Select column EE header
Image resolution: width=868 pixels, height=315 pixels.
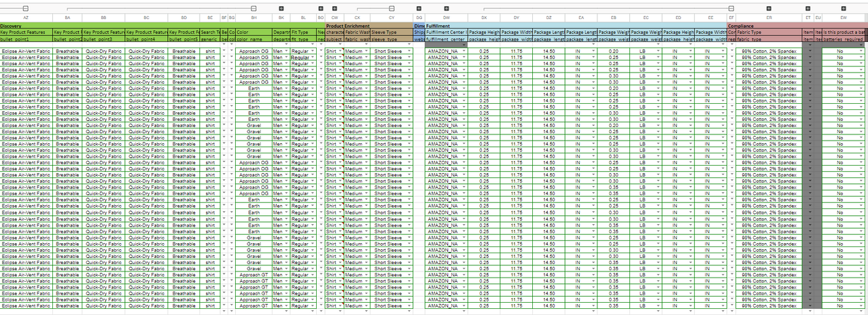(x=710, y=18)
